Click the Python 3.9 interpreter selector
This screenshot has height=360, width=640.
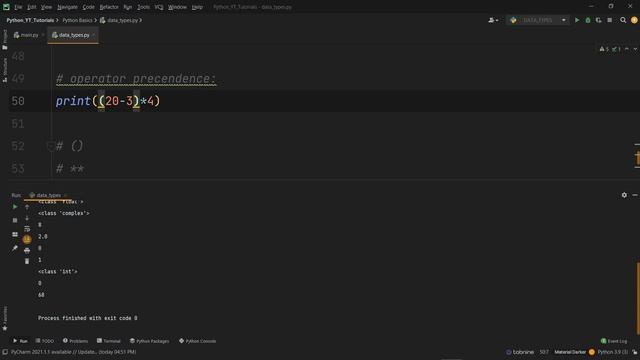point(613,352)
